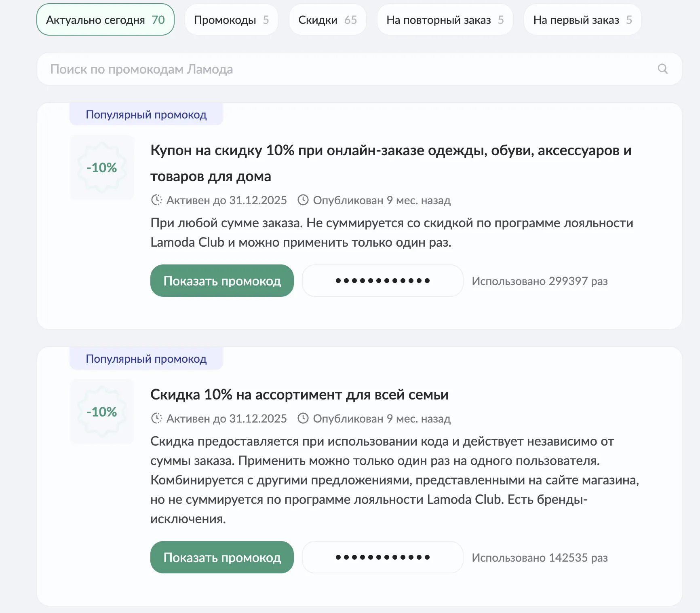This screenshot has height=613, width=700.
Task: Click the first 'Популярный промокод' label
Action: coord(146,115)
